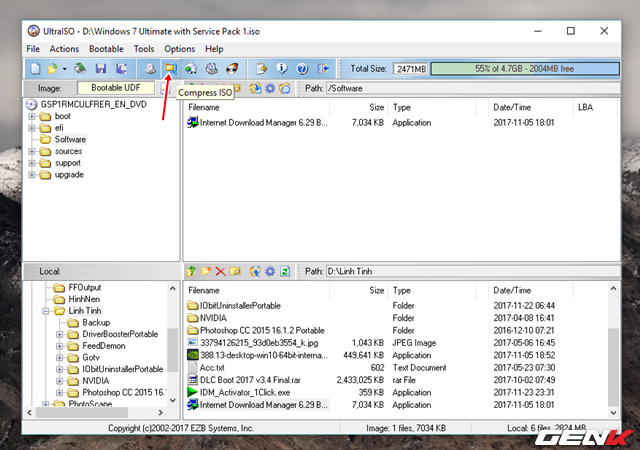The height and width of the screenshot is (450, 640).
Task: Click the Total Size 2471MB field
Action: coord(411,69)
